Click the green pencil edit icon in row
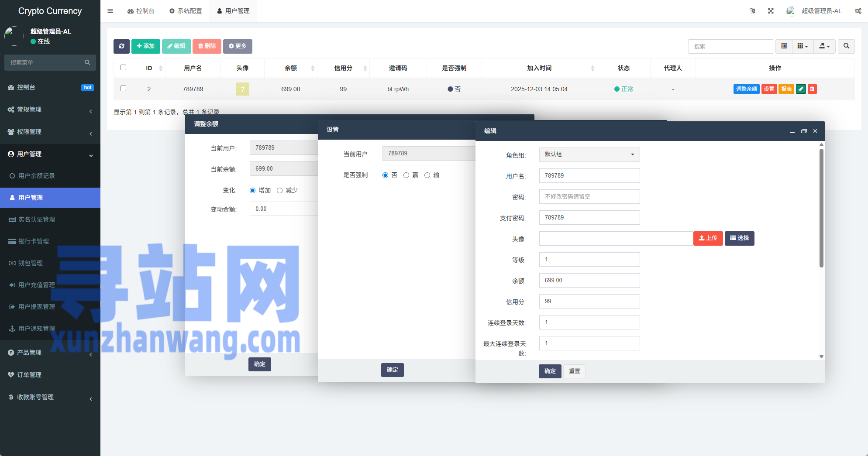 tap(801, 89)
